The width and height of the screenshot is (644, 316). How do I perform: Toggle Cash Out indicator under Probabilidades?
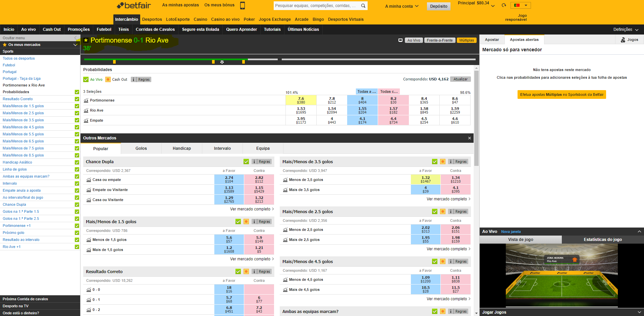108,79
